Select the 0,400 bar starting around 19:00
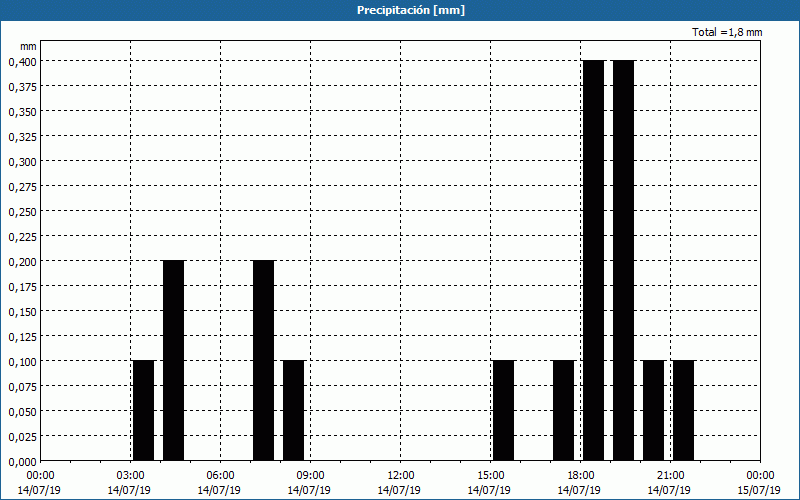Viewport: 800px width, 500px height. (x=623, y=261)
